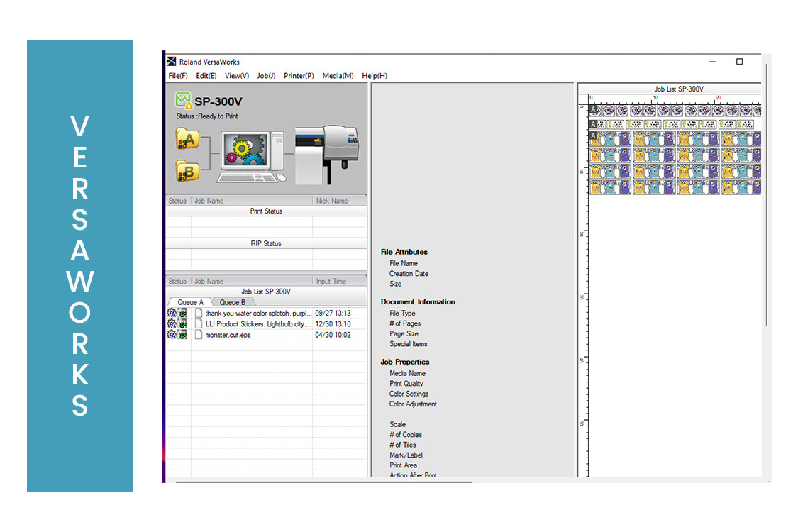The width and height of the screenshot is (798, 532).
Task: Click the Creation Date label
Action: [x=409, y=273]
